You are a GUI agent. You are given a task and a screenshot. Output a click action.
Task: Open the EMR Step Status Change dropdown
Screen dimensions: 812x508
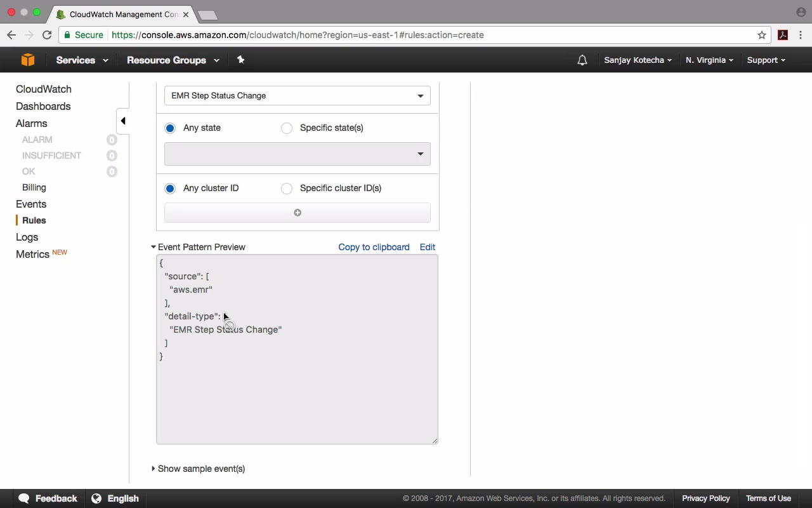[x=298, y=96]
